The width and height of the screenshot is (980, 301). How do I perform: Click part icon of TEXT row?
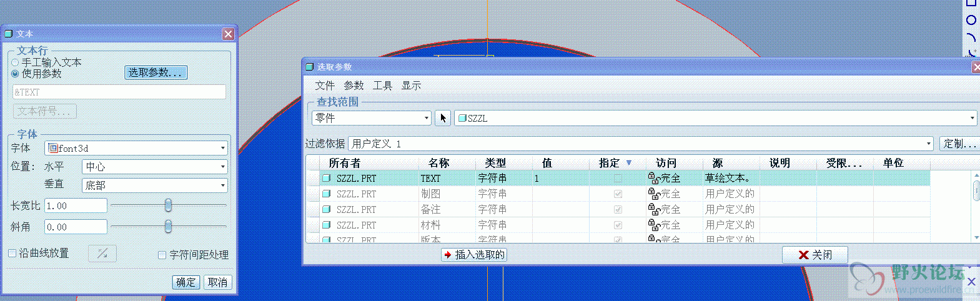326,178
